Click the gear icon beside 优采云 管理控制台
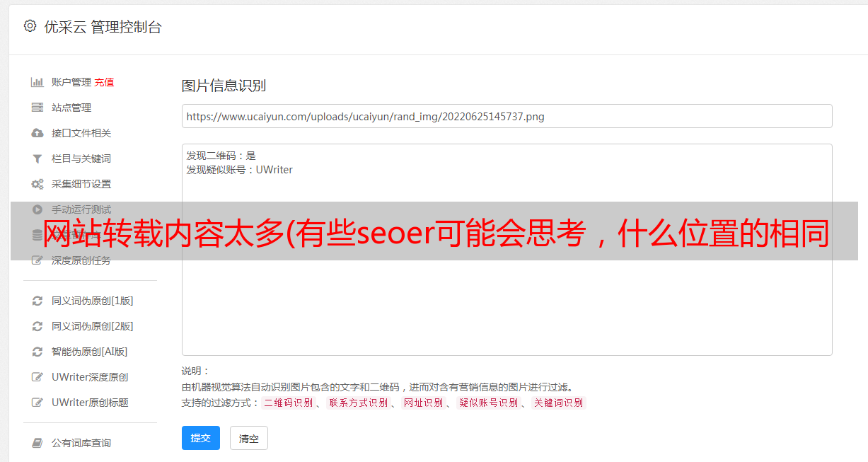The height and width of the screenshot is (462, 868). tap(30, 26)
